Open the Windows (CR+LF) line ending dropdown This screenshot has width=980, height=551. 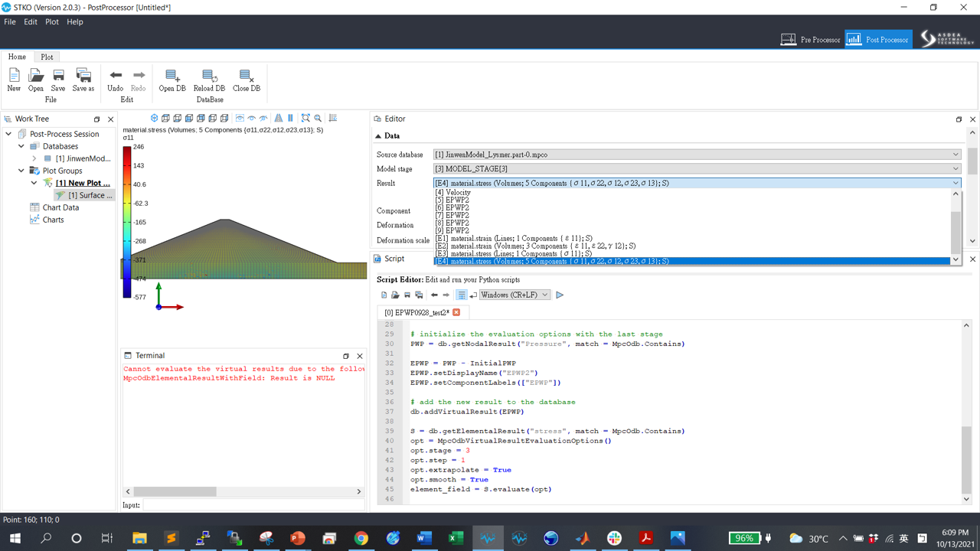point(514,295)
